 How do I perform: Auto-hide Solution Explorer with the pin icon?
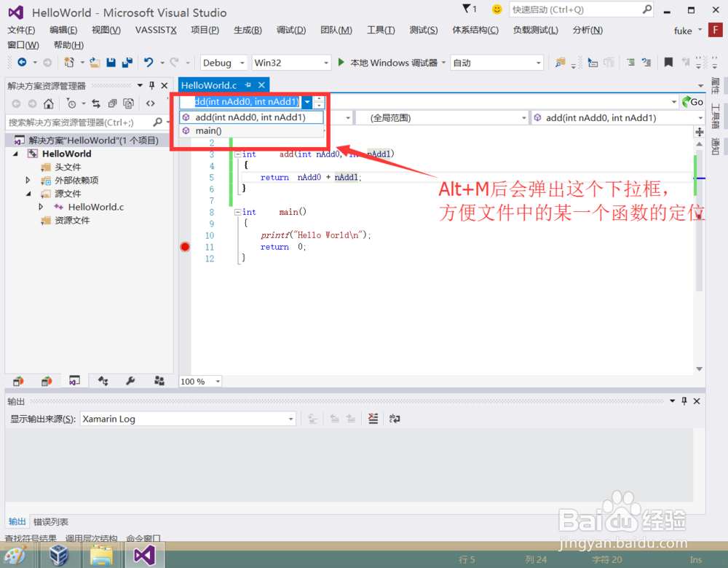[x=152, y=85]
